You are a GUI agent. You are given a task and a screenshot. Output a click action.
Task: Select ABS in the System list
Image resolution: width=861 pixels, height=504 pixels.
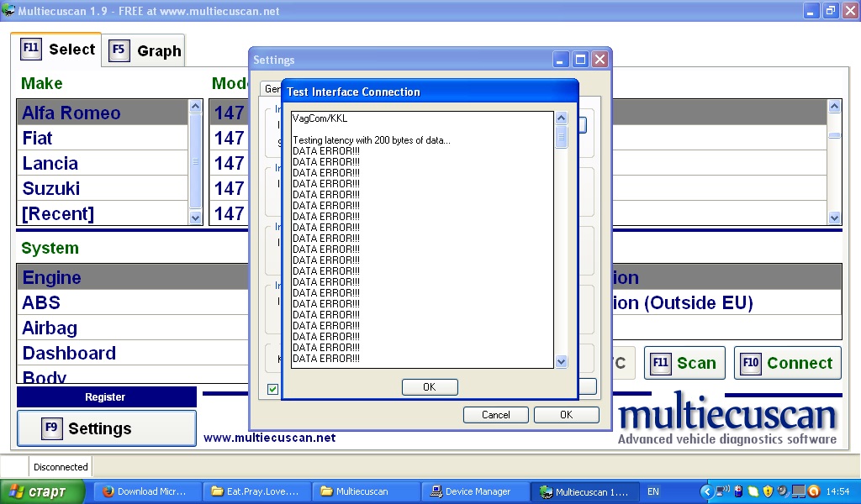click(132, 302)
